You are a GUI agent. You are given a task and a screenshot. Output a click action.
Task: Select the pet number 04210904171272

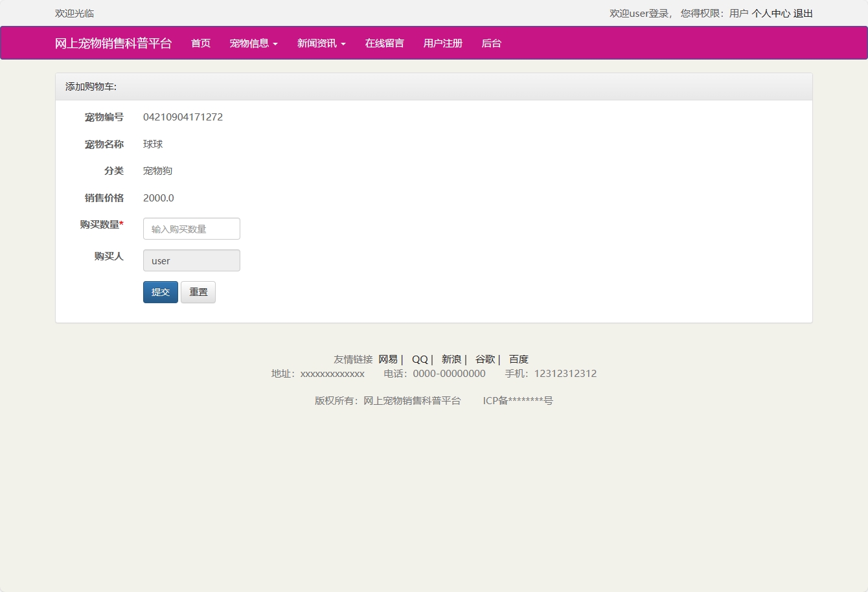183,117
